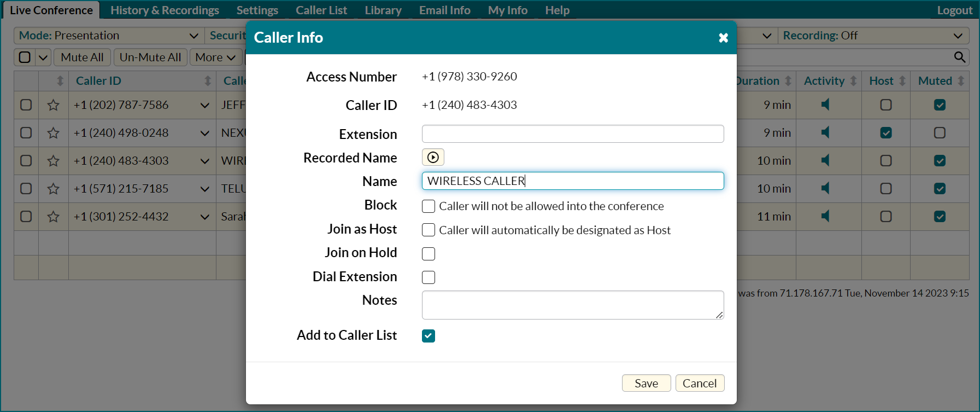The image size is (980, 412).
Task: Uncheck Host checkbox in second 9 min row
Action: tap(886, 132)
